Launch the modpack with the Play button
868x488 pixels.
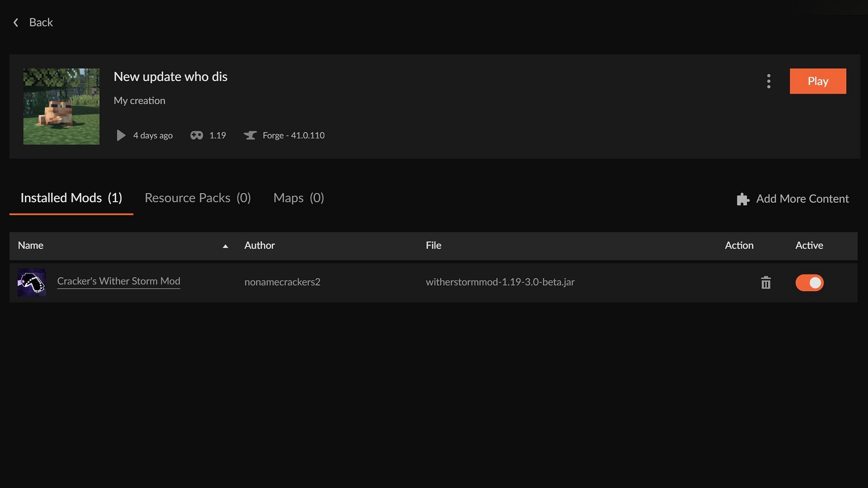pos(817,81)
